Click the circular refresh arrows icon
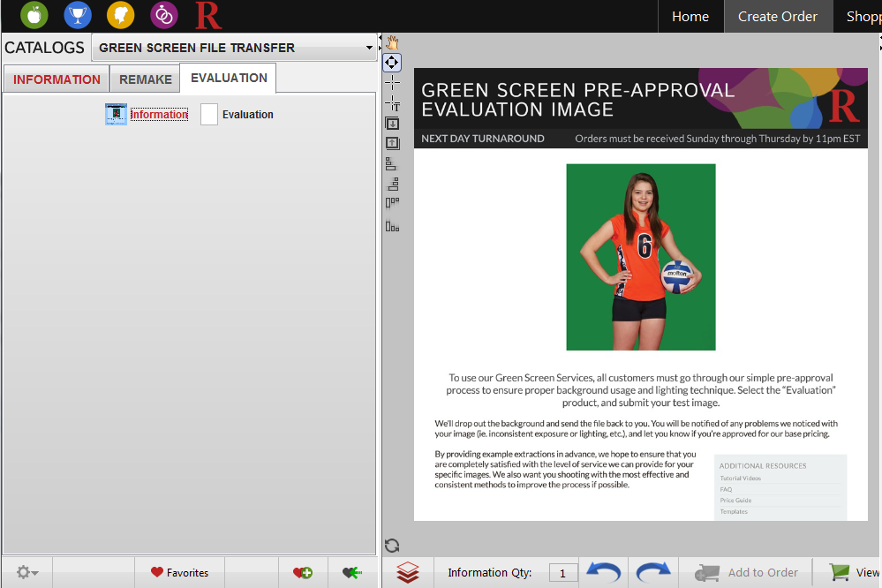Viewport: 882px width, 588px height. 392,546
